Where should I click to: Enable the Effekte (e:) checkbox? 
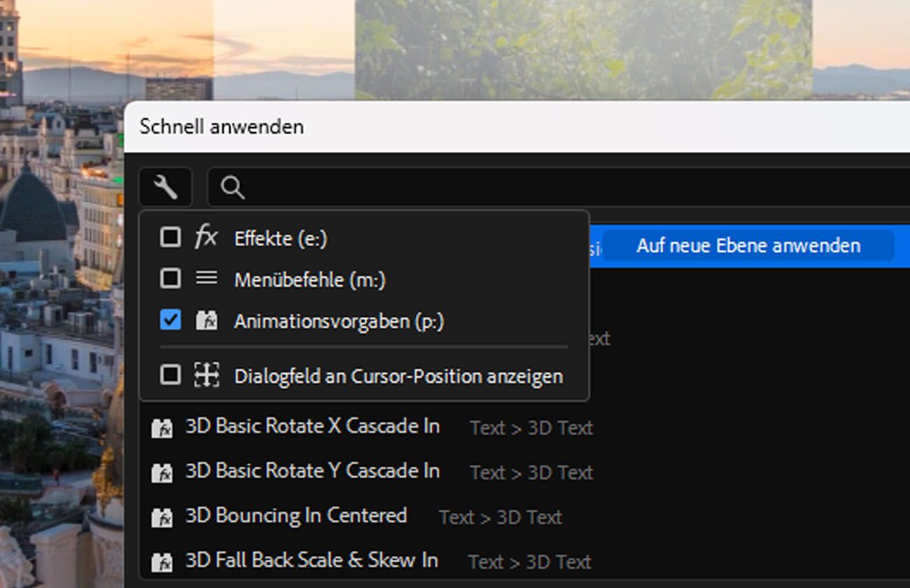[x=170, y=238]
